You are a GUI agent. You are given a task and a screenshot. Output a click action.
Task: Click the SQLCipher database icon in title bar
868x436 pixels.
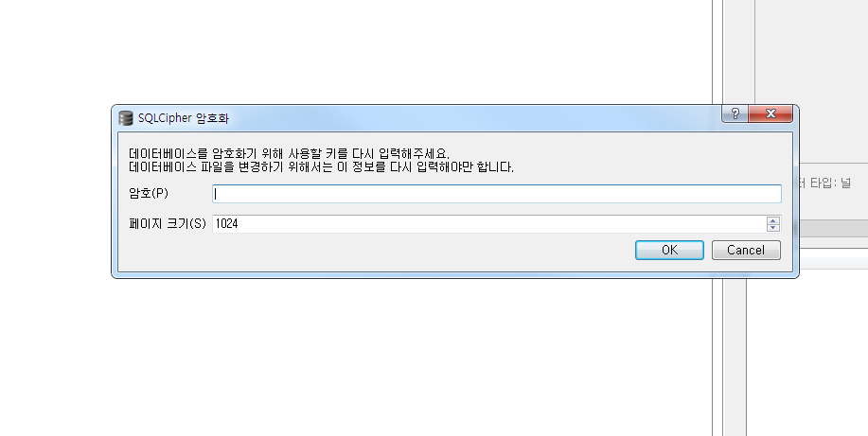(x=126, y=118)
